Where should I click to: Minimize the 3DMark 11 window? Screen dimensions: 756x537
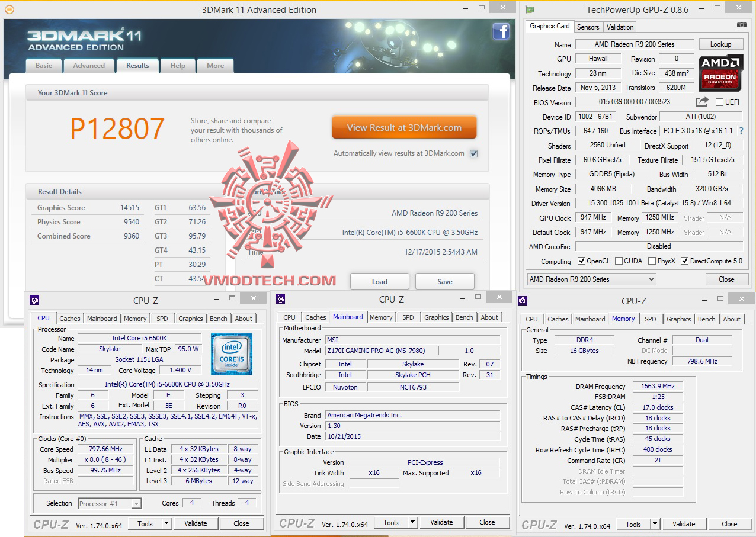pyautogui.click(x=466, y=8)
